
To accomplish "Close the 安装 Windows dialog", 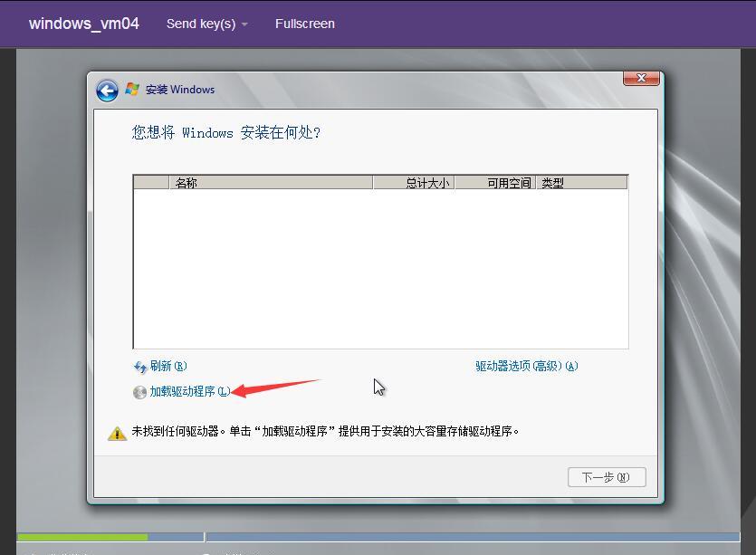I will click(641, 78).
